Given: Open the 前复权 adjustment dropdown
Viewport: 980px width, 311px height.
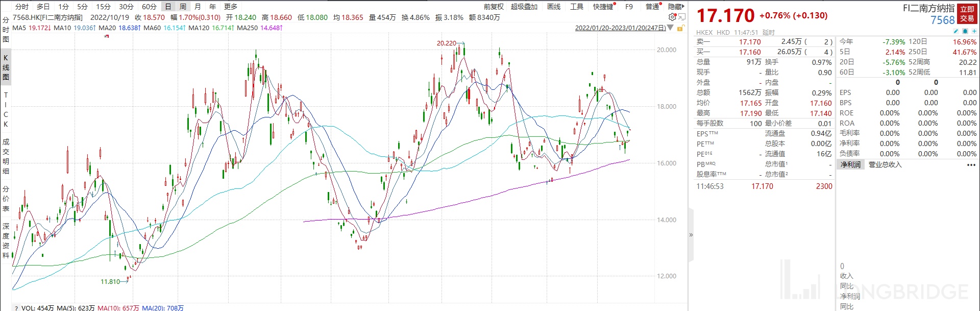Looking at the screenshot, I should tap(493, 7).
